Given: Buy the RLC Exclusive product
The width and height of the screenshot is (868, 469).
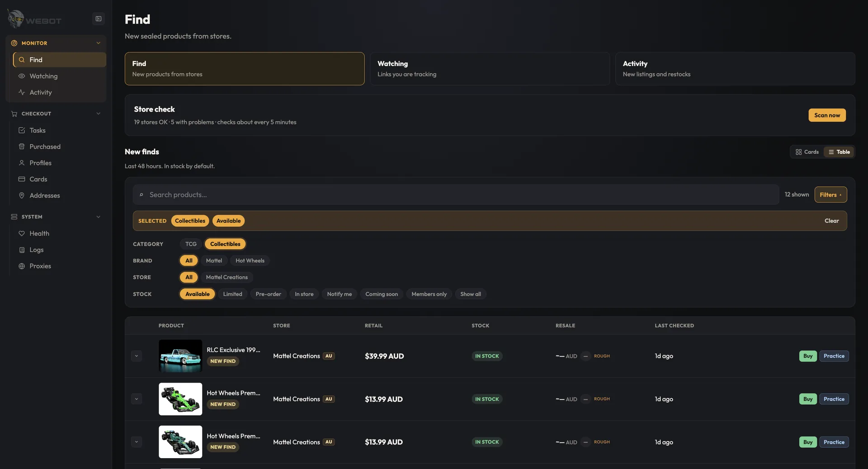Looking at the screenshot, I should click(x=808, y=356).
